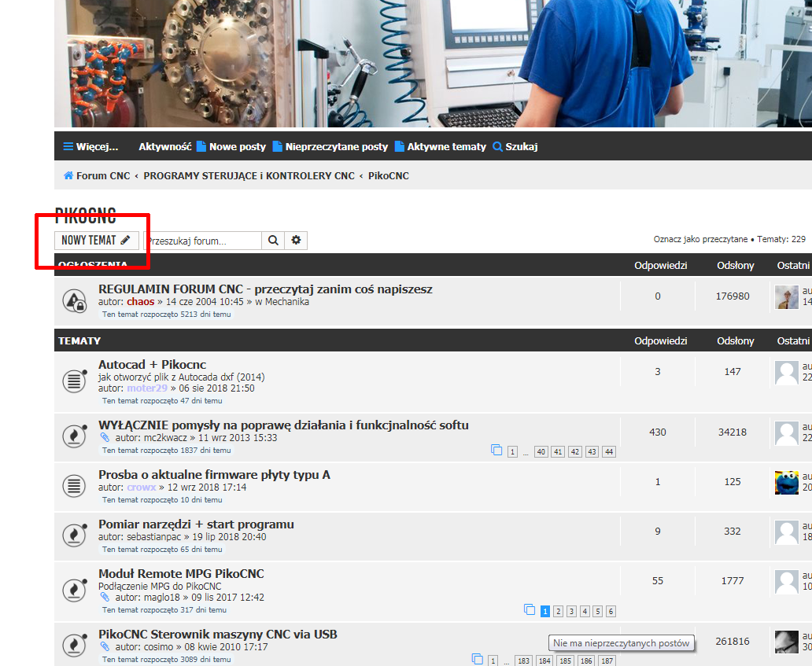Open advanced search gear icon
812x666 pixels.
296,240
